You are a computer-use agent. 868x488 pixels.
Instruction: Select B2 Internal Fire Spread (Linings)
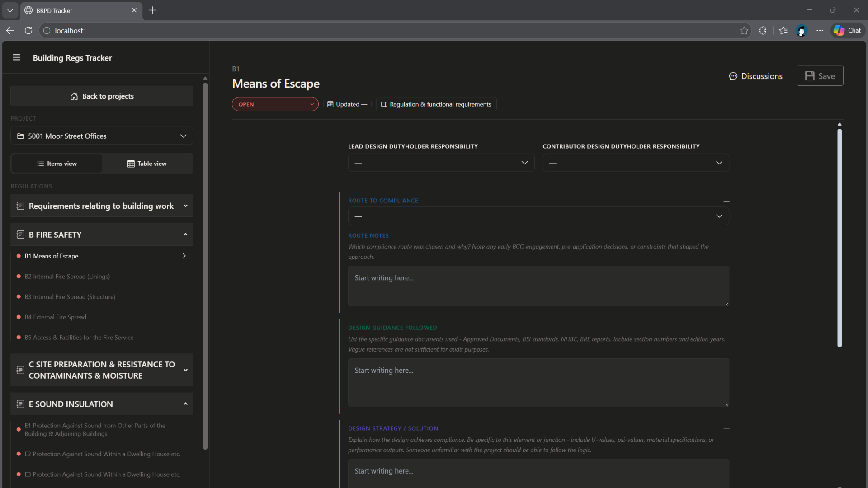pos(67,276)
